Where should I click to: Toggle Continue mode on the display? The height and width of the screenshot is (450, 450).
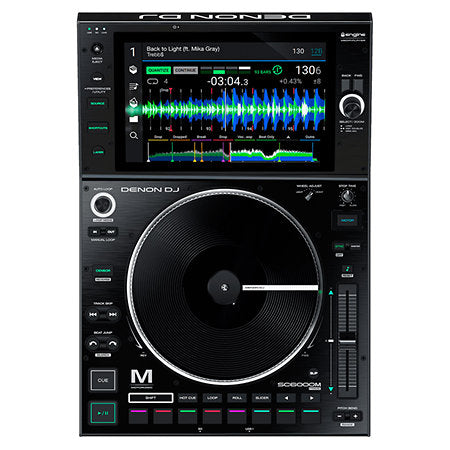coord(185,70)
